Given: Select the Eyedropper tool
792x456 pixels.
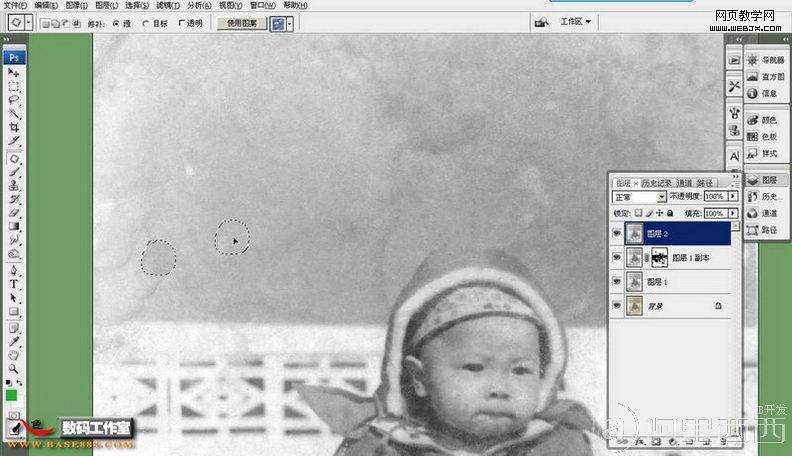Looking at the screenshot, I should [14, 342].
